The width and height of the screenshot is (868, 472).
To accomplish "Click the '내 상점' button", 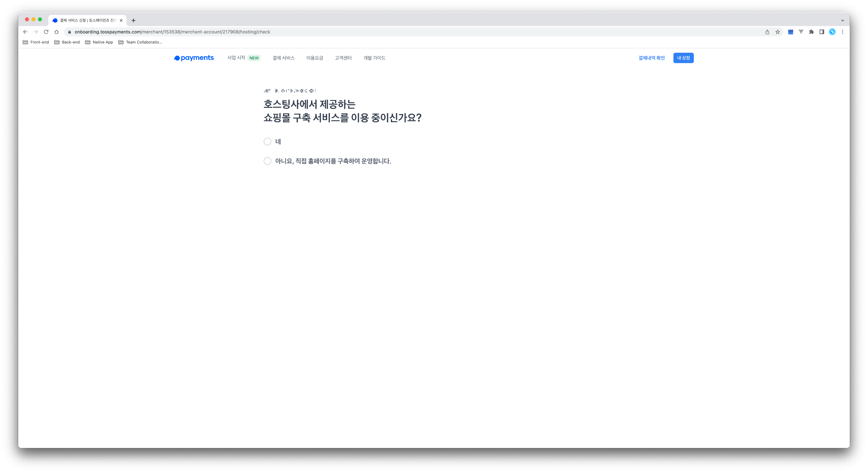I will 683,58.
